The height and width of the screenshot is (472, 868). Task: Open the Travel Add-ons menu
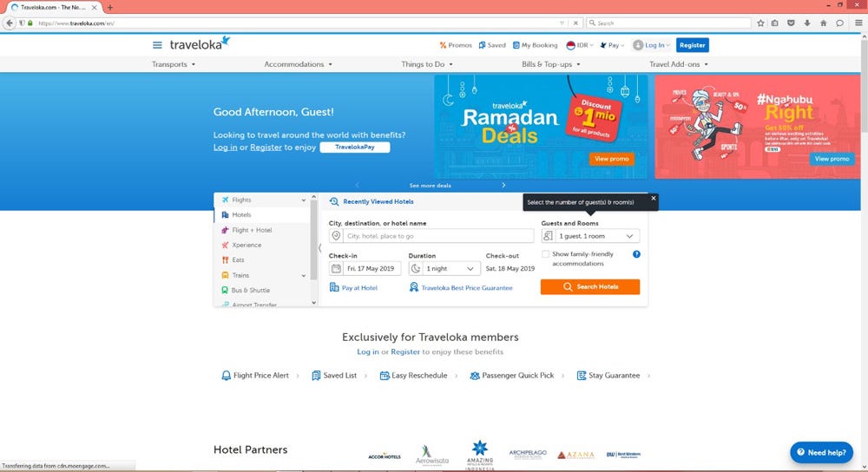(x=678, y=64)
